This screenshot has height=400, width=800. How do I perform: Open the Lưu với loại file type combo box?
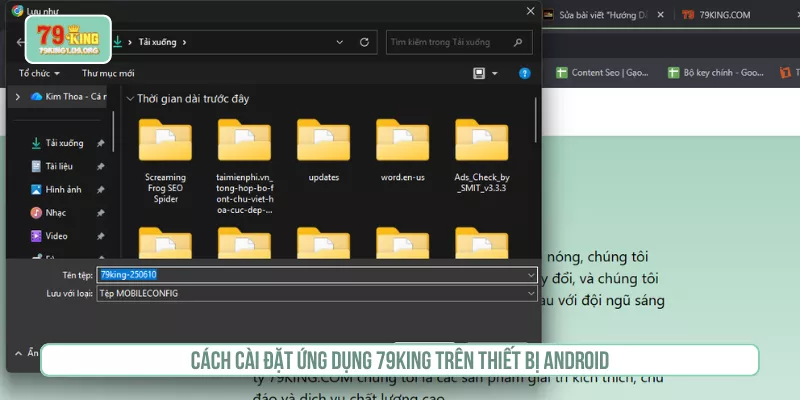(x=317, y=293)
